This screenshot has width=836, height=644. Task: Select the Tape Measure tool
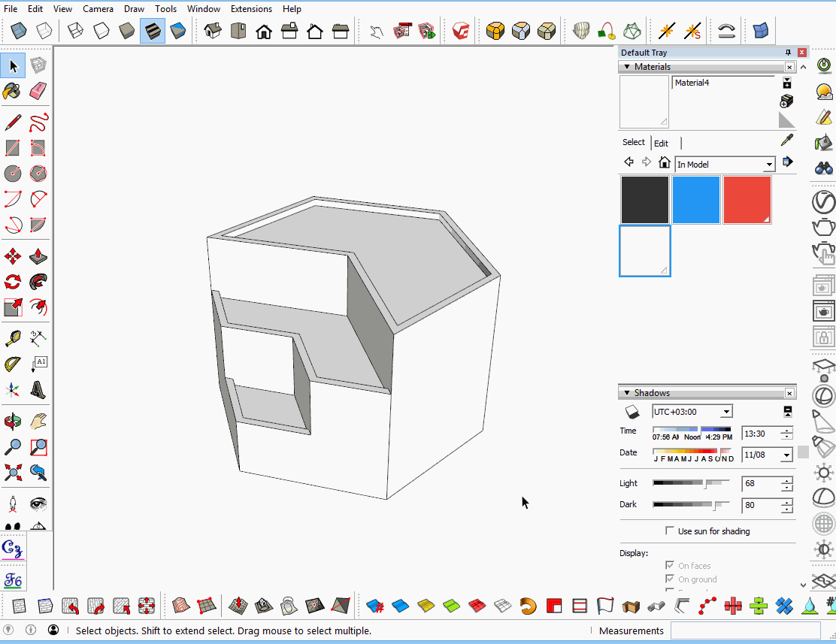pyautogui.click(x=13, y=337)
